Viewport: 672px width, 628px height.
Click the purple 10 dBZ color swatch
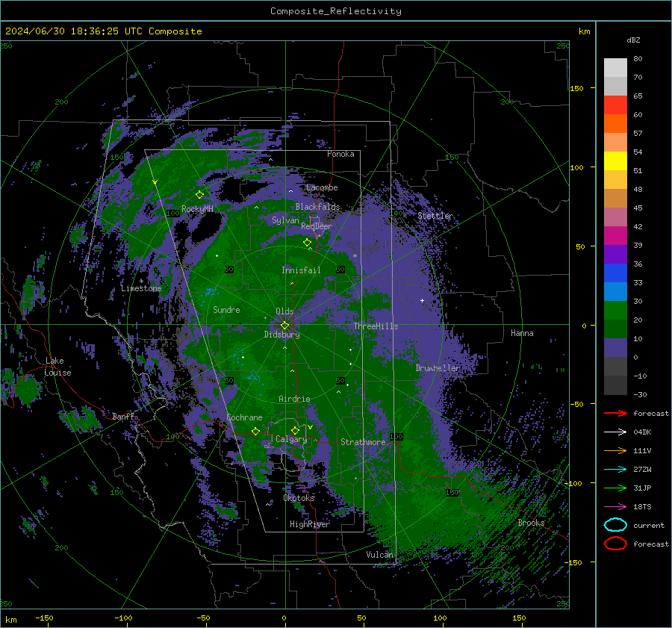click(615, 347)
